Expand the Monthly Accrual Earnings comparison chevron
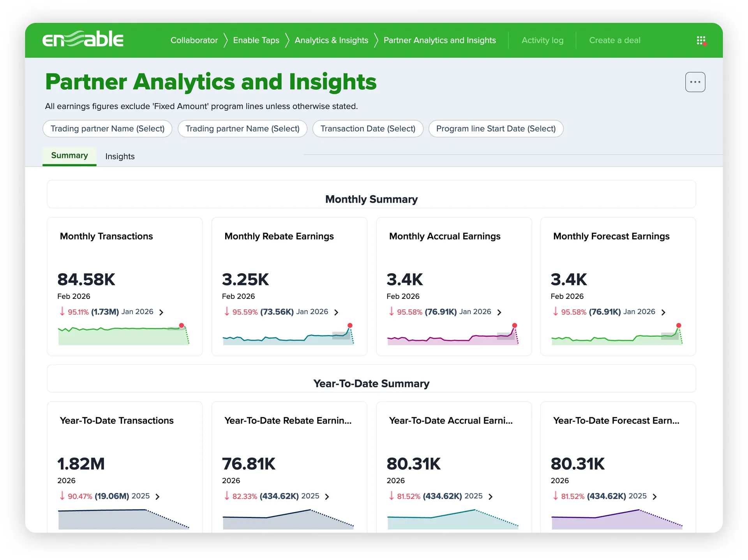The height and width of the screenshot is (560, 748). (x=499, y=312)
